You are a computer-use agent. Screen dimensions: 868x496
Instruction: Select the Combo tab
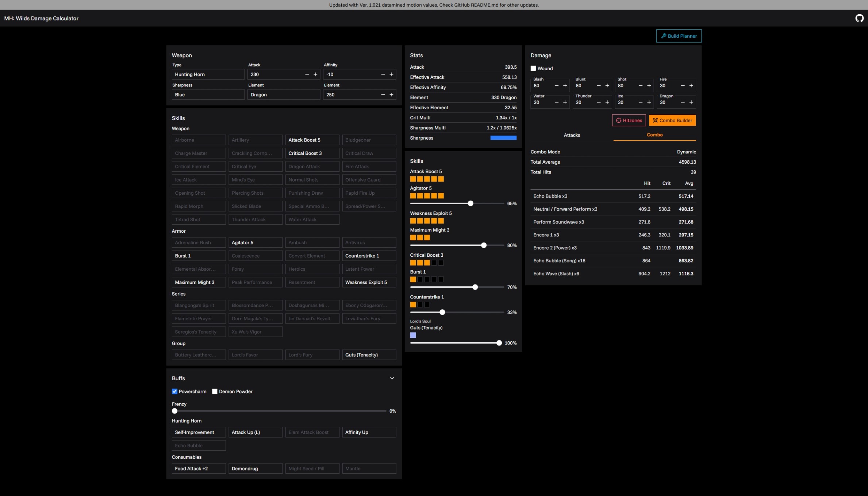tap(654, 135)
